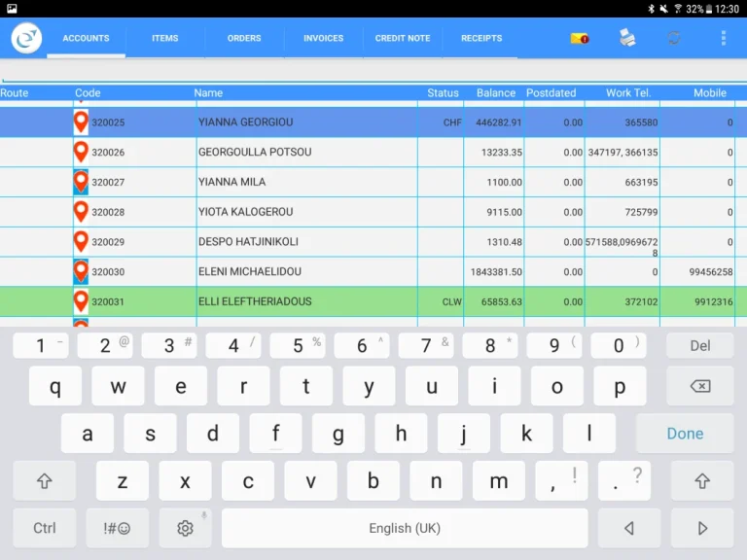747x560 pixels.
Task: Tap map pin for account 320026
Action: tap(81, 152)
